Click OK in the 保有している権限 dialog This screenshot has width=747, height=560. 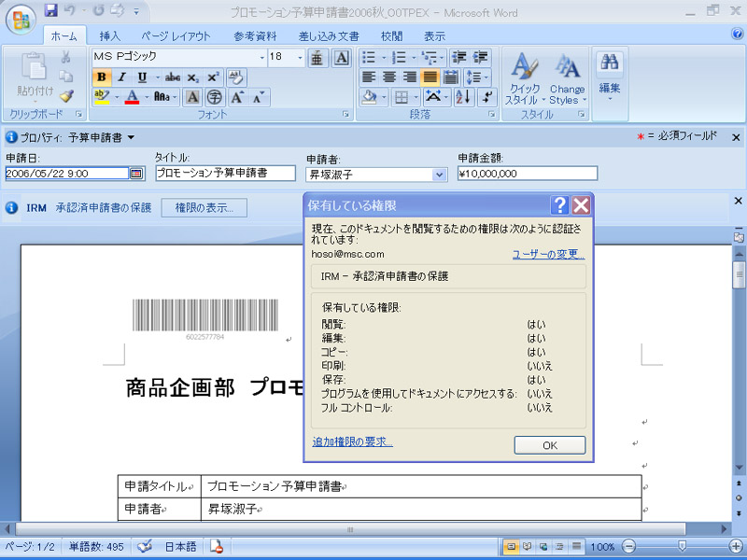(x=550, y=445)
